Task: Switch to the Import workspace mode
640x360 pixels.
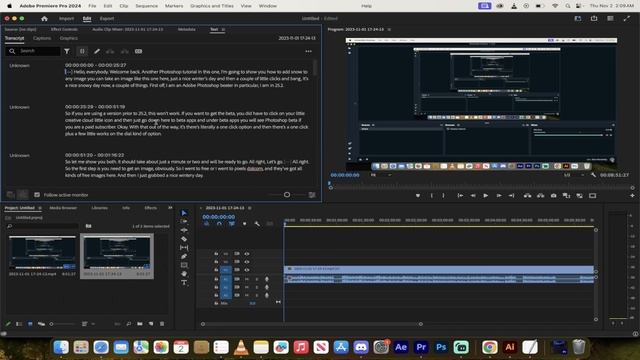Action: coord(66,18)
